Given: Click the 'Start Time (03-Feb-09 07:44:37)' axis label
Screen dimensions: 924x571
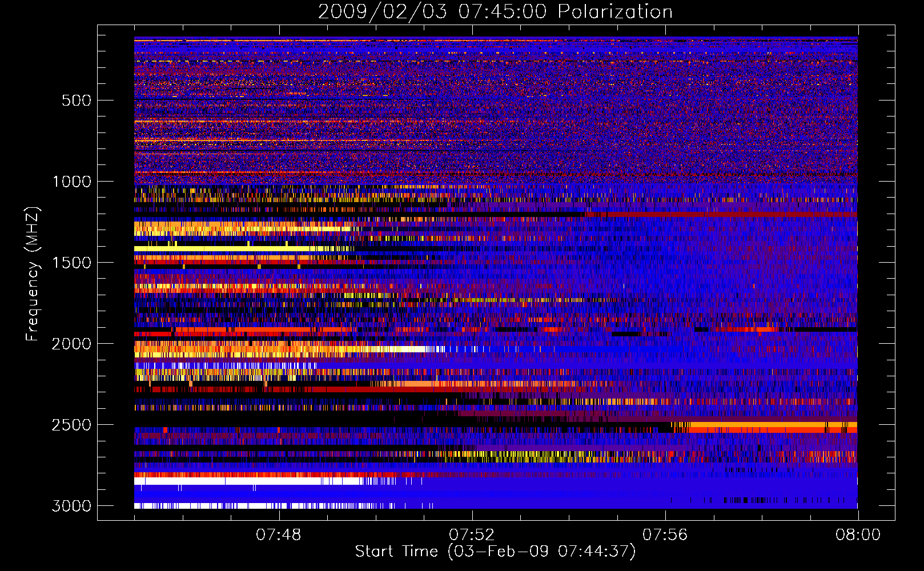Looking at the screenshot, I should [495, 552].
